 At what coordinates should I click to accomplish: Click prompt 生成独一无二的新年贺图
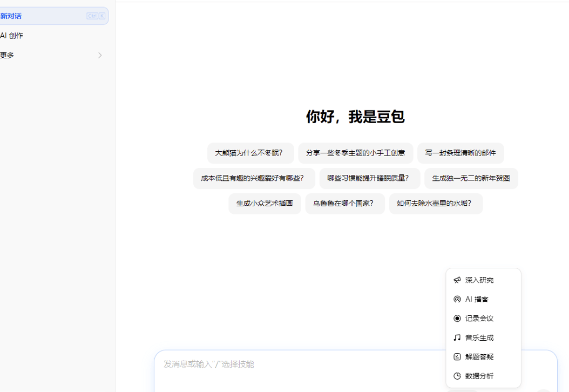tap(471, 178)
